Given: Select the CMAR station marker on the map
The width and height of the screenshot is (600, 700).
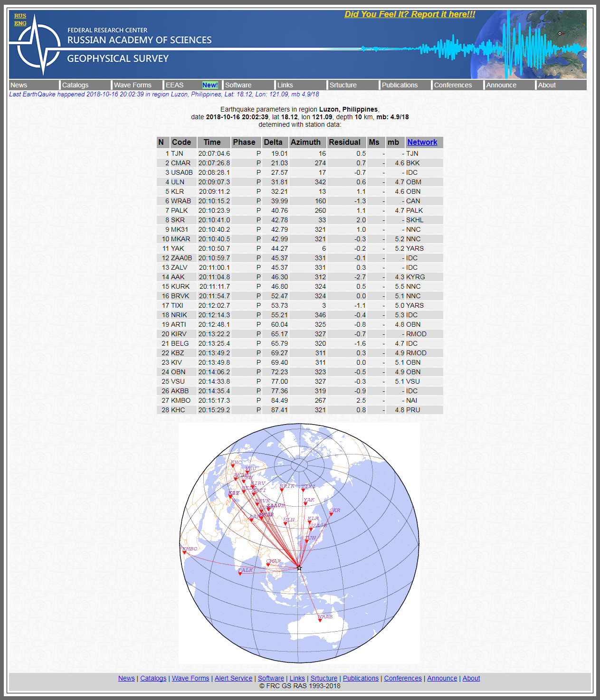Looking at the screenshot, I should 268,565.
